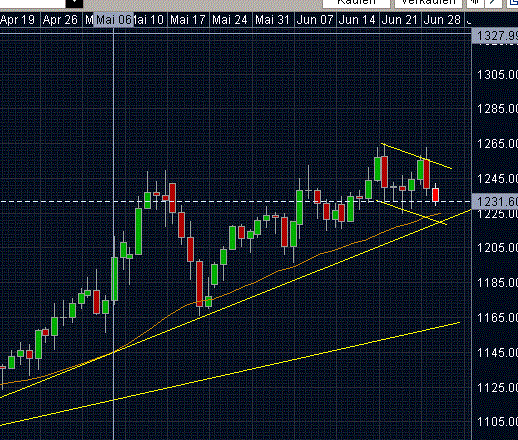Click the 1145.00 price axis label

click(x=497, y=353)
